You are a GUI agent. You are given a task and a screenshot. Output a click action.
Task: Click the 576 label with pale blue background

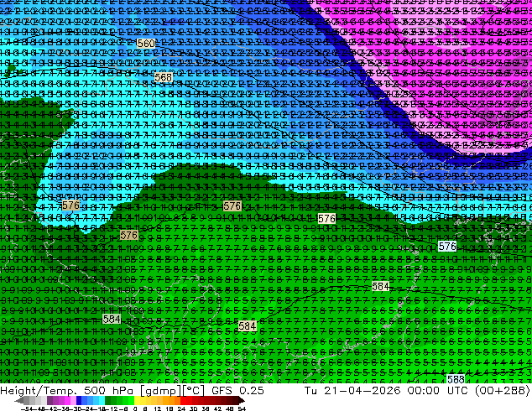[447, 247]
